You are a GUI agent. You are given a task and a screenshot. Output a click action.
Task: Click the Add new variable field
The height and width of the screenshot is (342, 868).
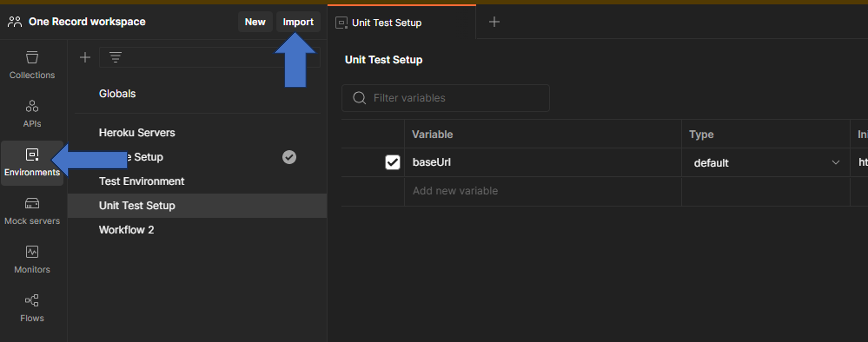pos(542,191)
